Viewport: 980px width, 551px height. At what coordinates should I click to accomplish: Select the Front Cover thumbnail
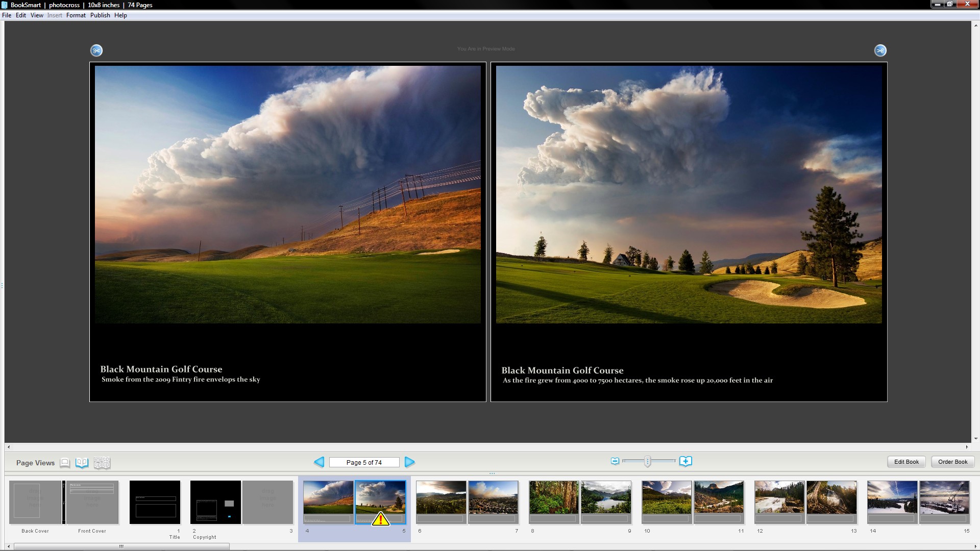click(x=92, y=502)
